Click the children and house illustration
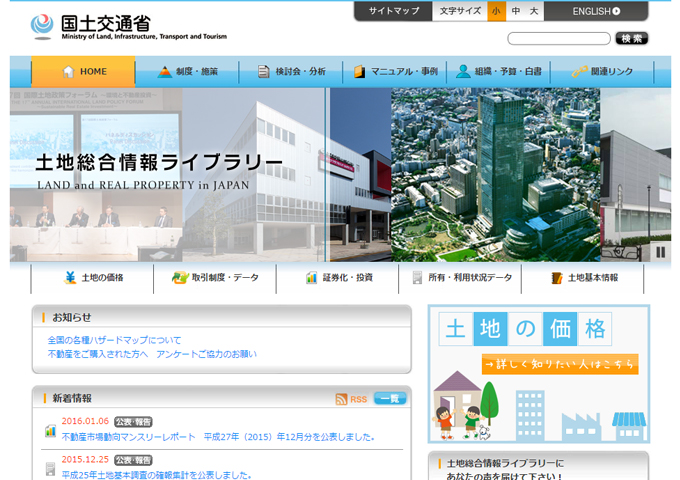The image size is (680, 480). [x=465, y=406]
